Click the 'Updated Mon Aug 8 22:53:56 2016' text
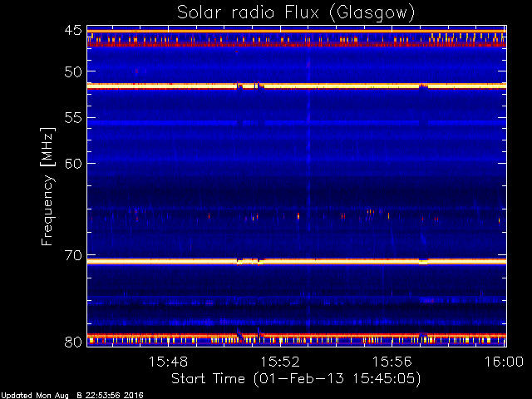Image resolution: width=532 pixels, height=399 pixels. point(72,396)
